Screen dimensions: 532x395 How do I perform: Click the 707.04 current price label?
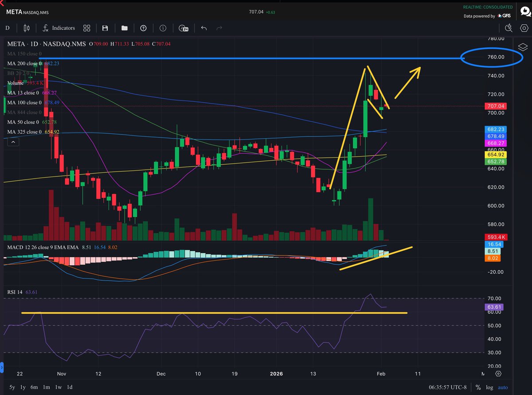coord(496,106)
